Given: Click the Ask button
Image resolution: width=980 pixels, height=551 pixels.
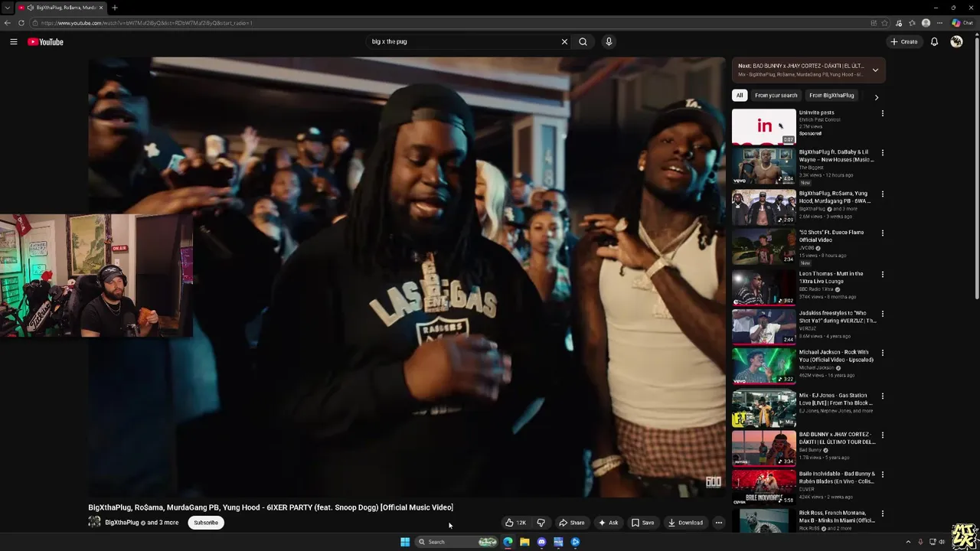Looking at the screenshot, I should (608, 523).
